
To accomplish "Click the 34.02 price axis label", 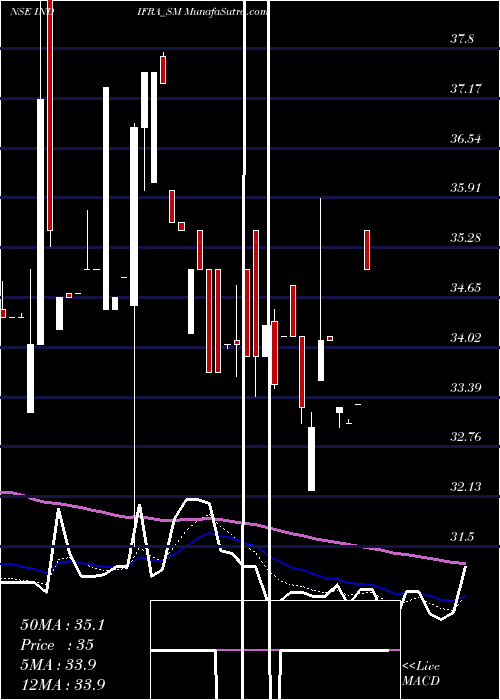I will 466,338.
